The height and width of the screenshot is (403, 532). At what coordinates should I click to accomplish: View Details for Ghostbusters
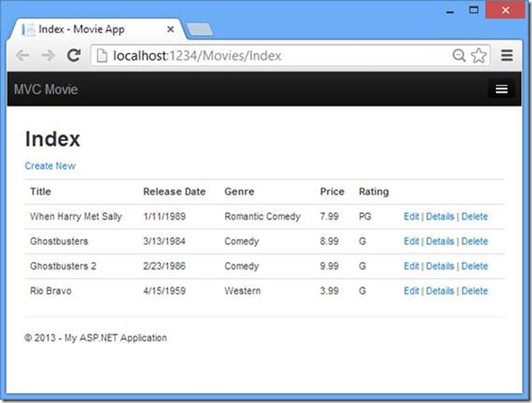440,241
